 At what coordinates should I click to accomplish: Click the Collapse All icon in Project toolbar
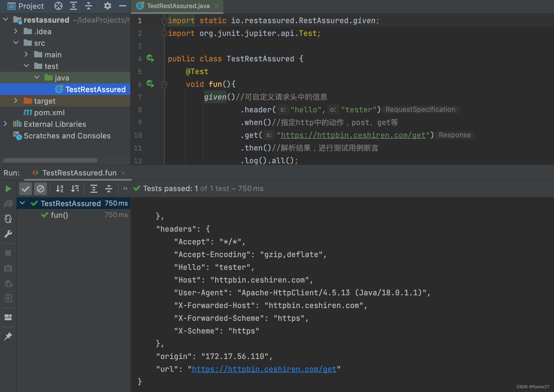(89, 6)
